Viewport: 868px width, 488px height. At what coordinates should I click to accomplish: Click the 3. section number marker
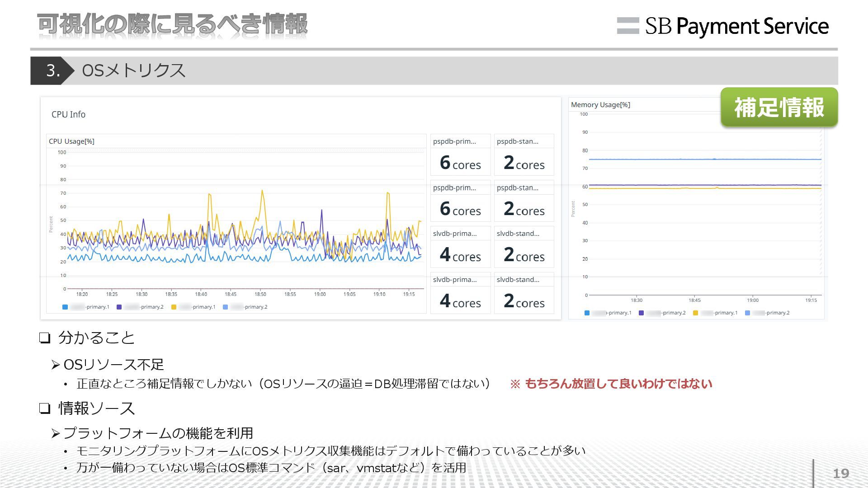click(52, 70)
